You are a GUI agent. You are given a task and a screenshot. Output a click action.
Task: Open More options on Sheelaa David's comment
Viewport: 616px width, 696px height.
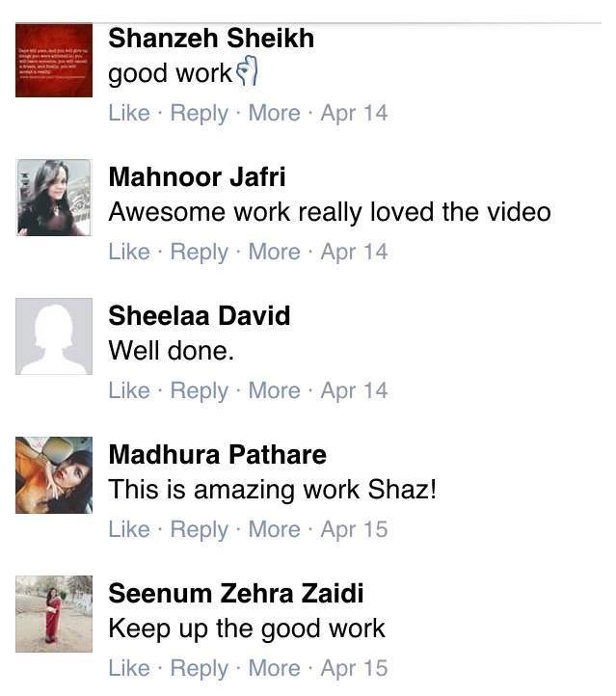pos(275,390)
